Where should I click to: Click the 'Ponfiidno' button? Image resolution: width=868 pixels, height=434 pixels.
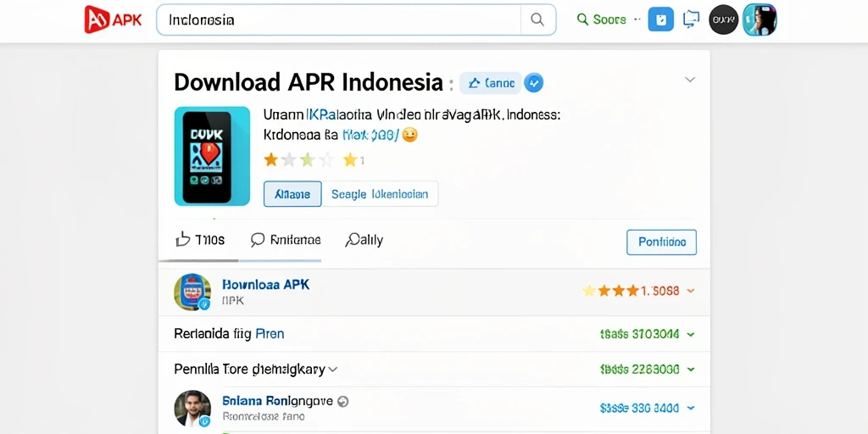(661, 242)
